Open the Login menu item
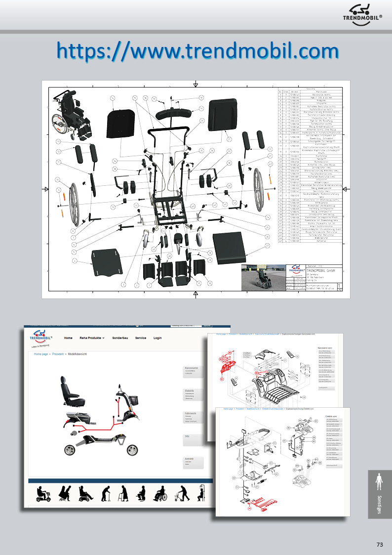Viewport: 392px width, 555px height. tap(157, 338)
